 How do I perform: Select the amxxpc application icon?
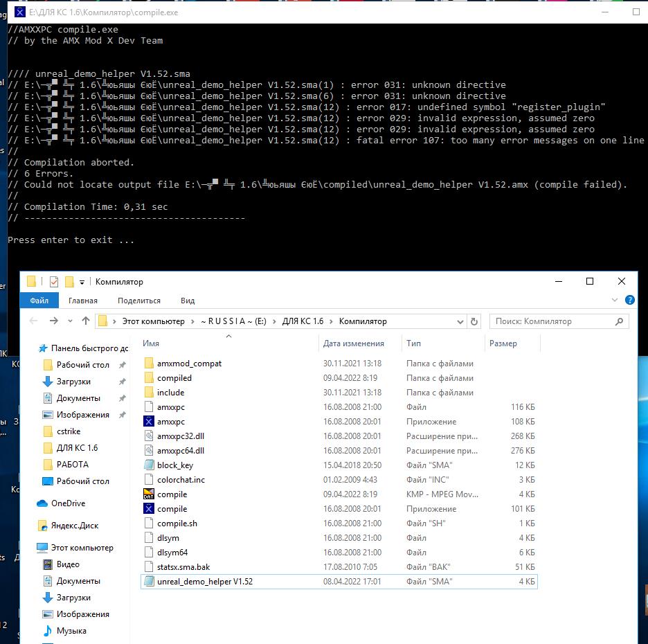pyautogui.click(x=149, y=421)
